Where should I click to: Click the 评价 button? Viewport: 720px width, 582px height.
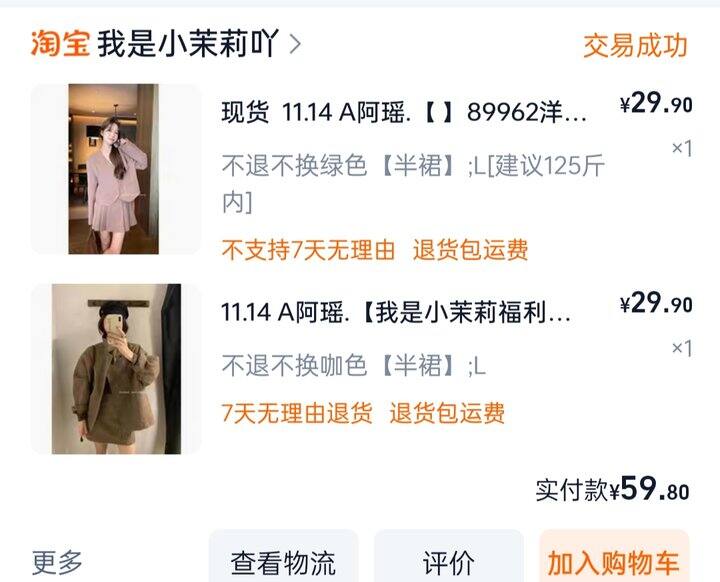click(x=449, y=558)
